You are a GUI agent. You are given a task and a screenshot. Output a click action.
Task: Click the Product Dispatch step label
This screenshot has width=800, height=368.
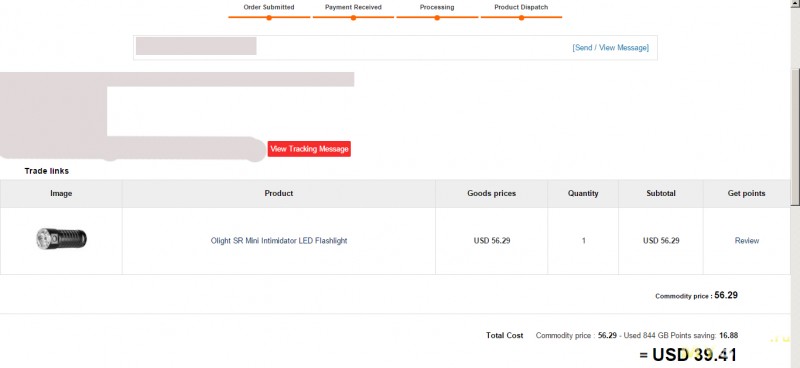(521, 7)
